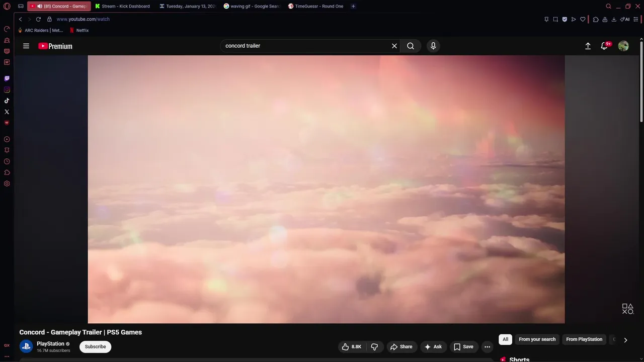The height and width of the screenshot is (362, 644).
Task: Go to YouTube Premium home logo
Action: (55, 46)
